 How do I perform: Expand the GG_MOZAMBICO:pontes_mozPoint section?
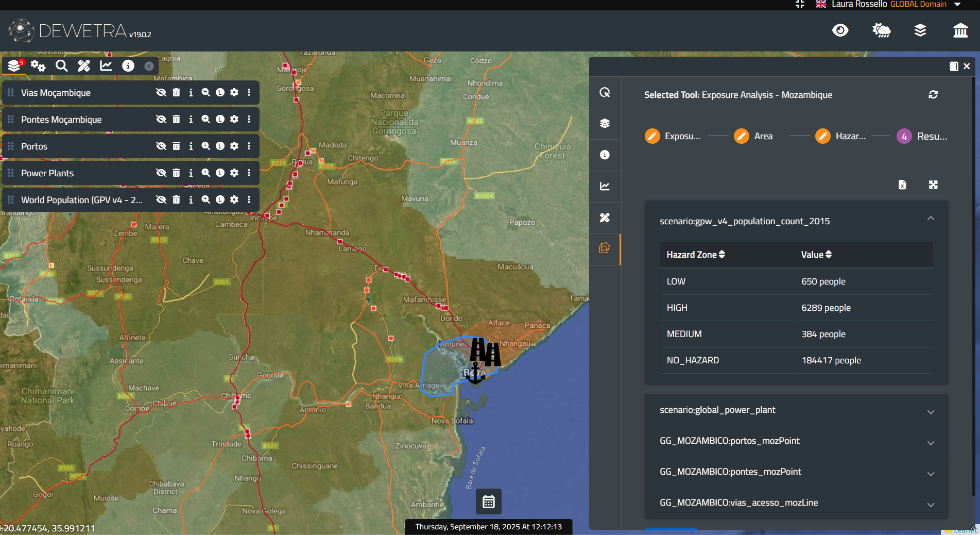coord(931,474)
